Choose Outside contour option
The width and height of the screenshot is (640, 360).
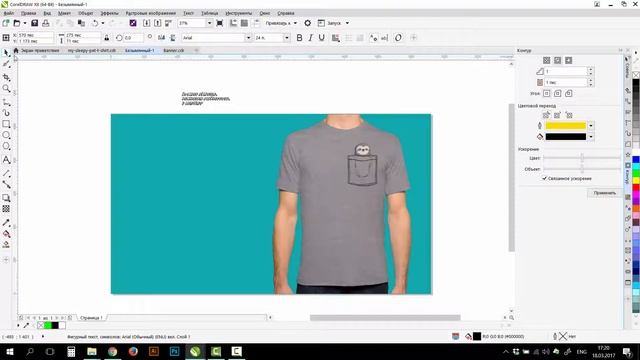[569, 60]
